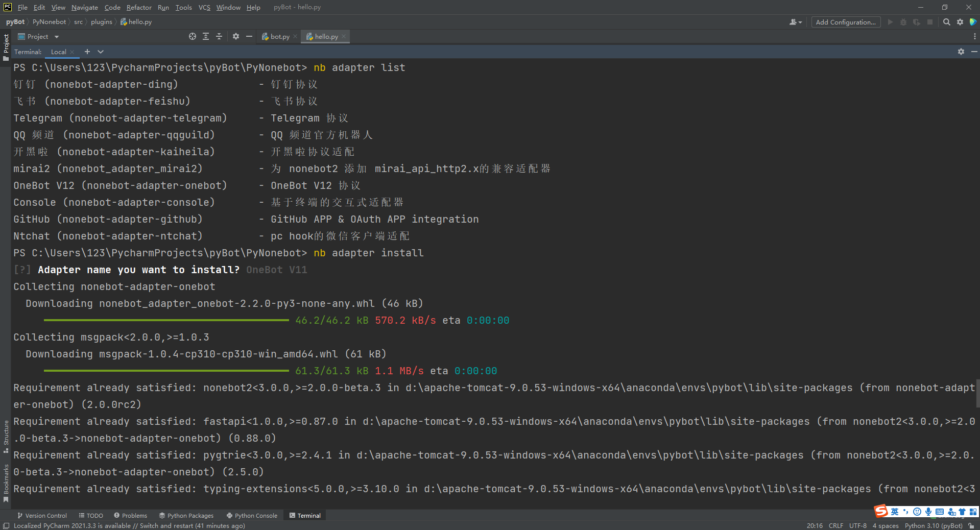
Task: Start debugging with the bug icon
Action: coord(903,22)
